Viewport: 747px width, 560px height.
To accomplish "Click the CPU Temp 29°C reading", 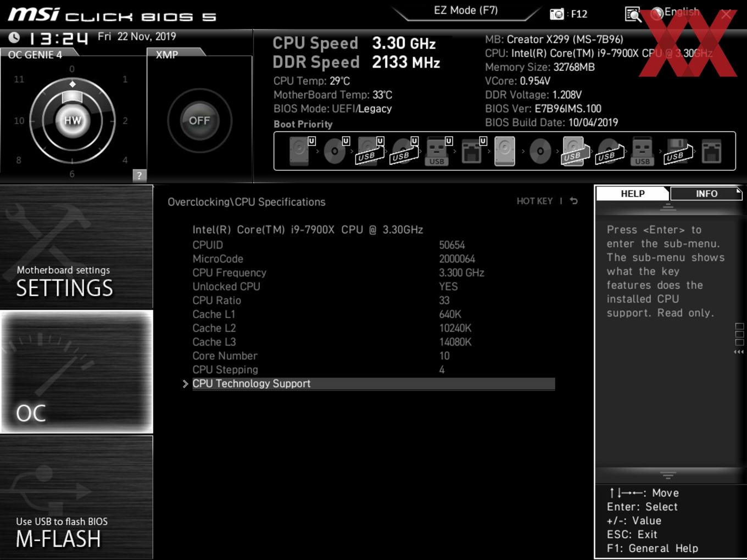I will pyautogui.click(x=311, y=81).
